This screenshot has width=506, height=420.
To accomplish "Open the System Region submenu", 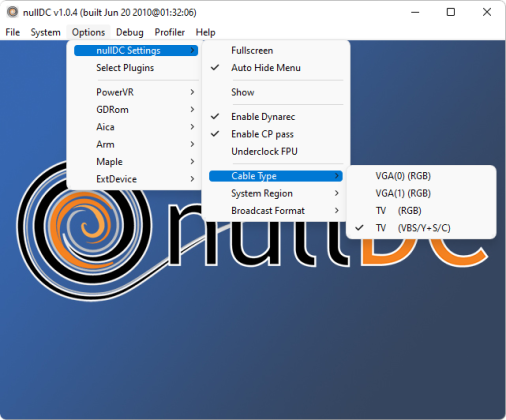I will (276, 193).
